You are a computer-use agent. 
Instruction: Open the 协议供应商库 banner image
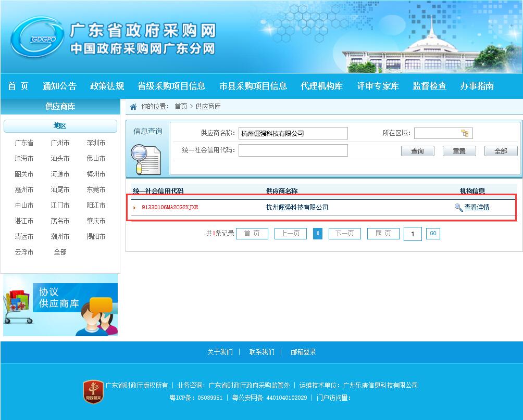[60, 305]
